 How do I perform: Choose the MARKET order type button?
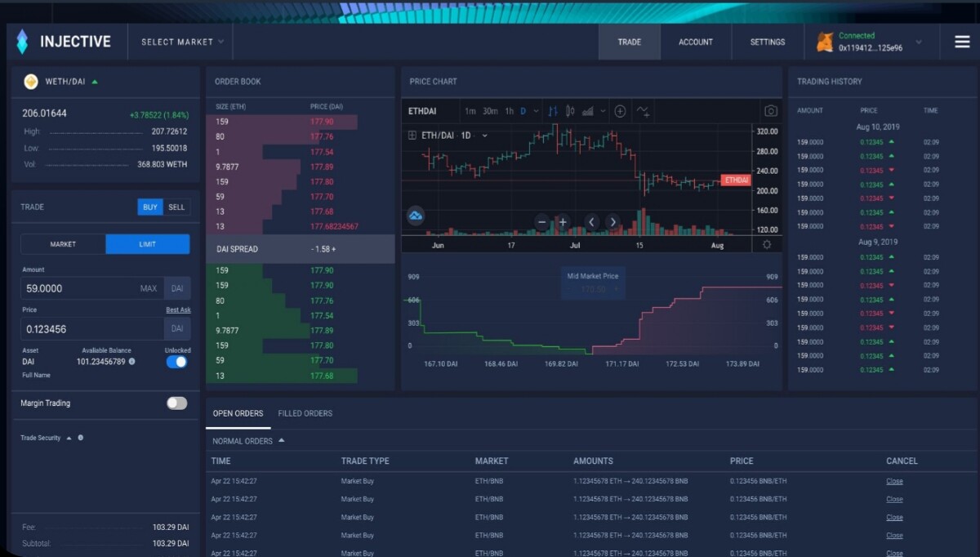63,244
